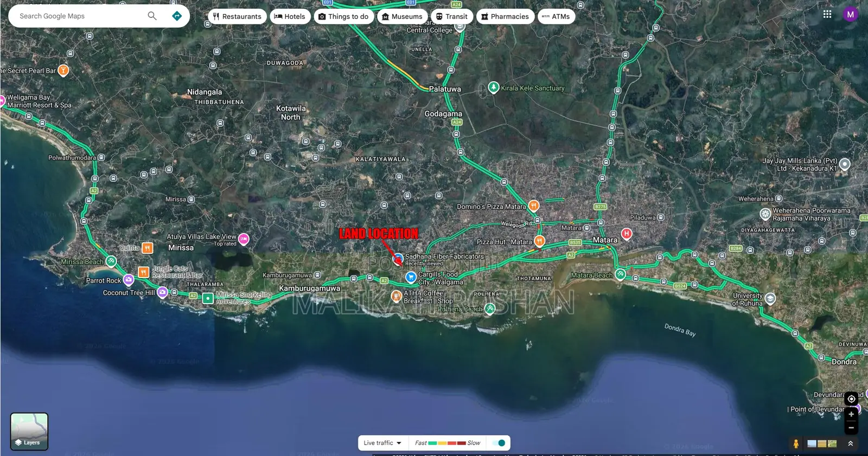
Task: Center map on your location
Action: (851, 399)
